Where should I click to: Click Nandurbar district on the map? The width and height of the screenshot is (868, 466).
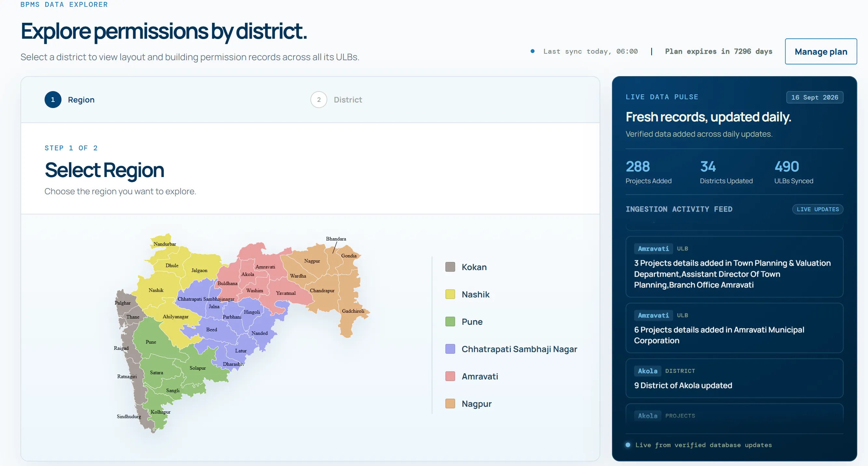(x=165, y=244)
